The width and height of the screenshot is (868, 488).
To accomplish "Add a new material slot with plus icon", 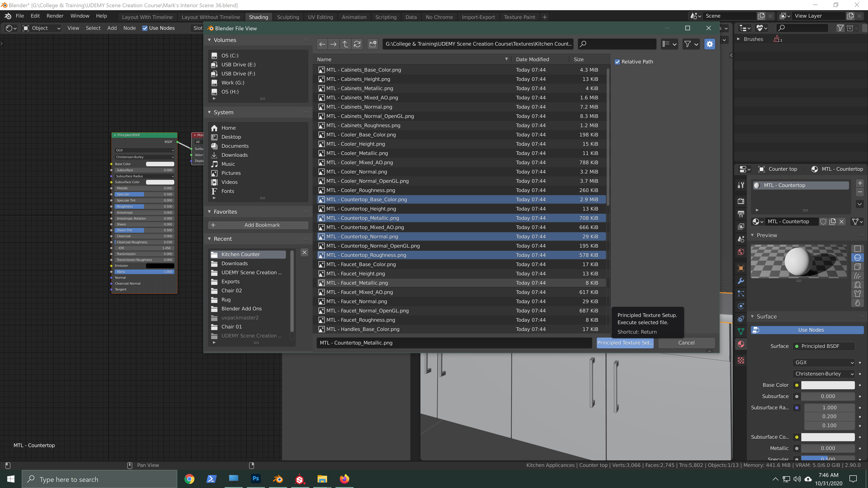I will tap(860, 183).
